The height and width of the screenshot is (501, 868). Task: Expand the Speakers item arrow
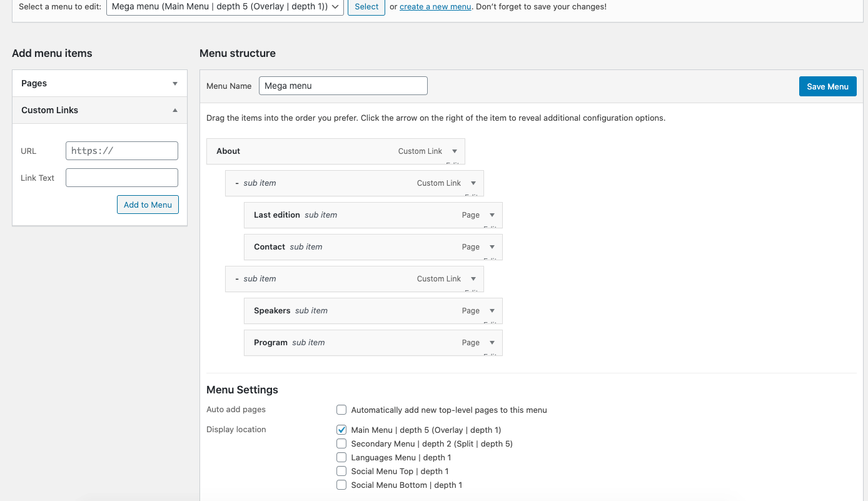pyautogui.click(x=492, y=311)
